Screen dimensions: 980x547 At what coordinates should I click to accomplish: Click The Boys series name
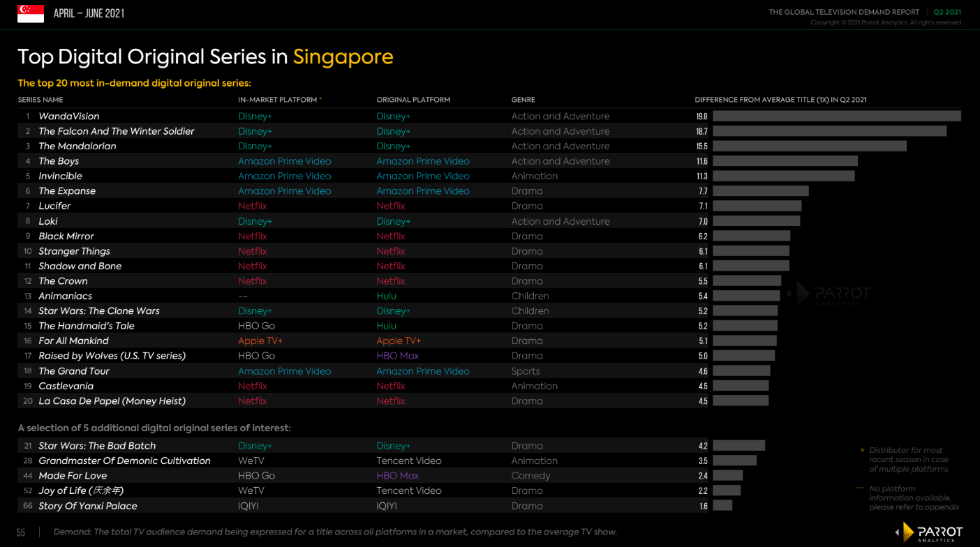[x=59, y=161]
